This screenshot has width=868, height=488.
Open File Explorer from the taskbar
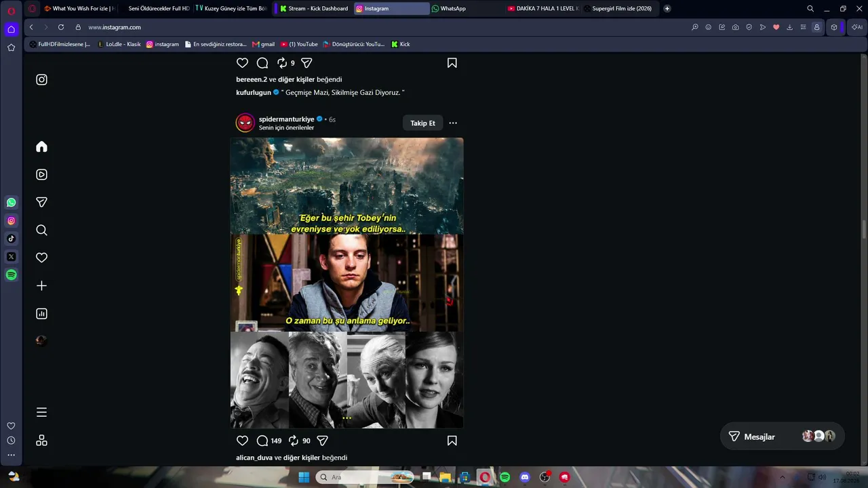(x=446, y=477)
